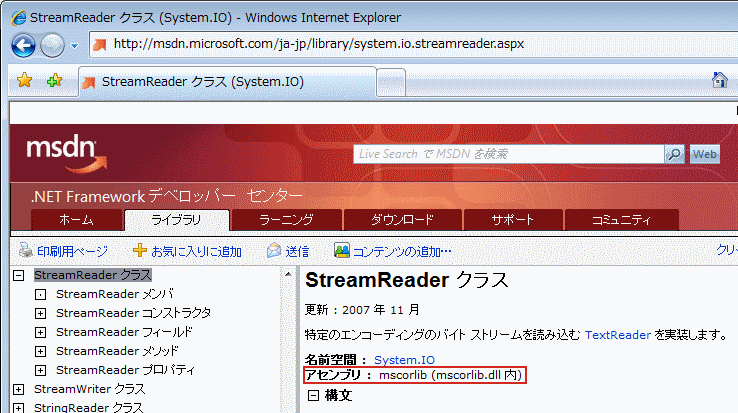Viewport: 738px width, 413px height.
Task: Click the box icon beside StreamReader メンバ
Action: (40, 295)
